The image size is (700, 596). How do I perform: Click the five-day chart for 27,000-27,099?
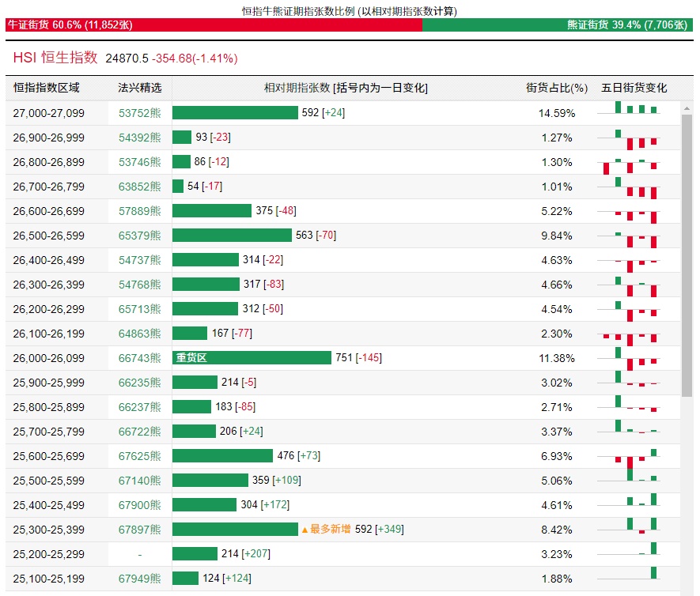coord(629,108)
